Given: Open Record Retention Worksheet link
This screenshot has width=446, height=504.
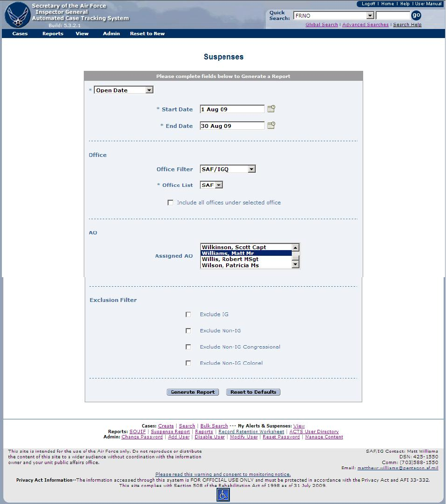Looking at the screenshot, I should pyautogui.click(x=251, y=432).
